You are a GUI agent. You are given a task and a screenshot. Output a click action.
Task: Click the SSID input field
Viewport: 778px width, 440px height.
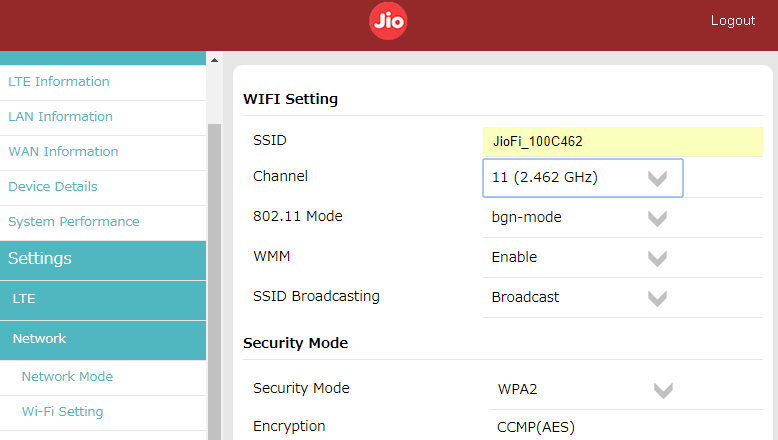pyautogui.click(x=621, y=142)
